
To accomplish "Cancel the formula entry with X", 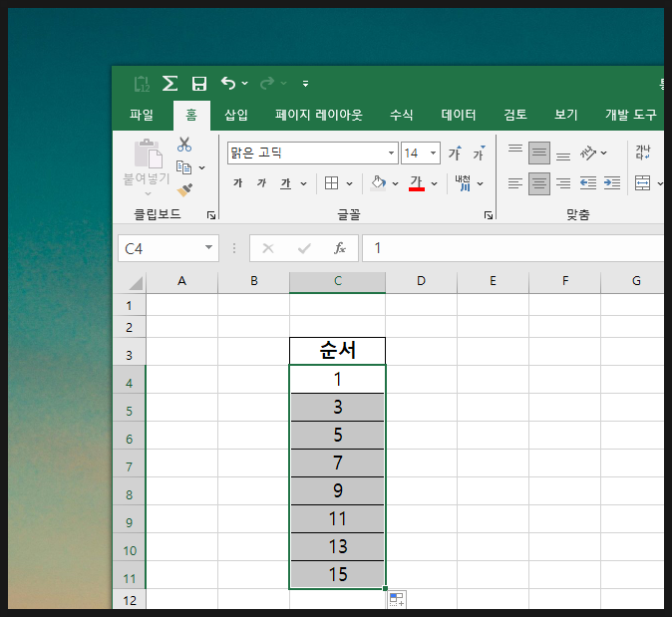I will coord(268,248).
